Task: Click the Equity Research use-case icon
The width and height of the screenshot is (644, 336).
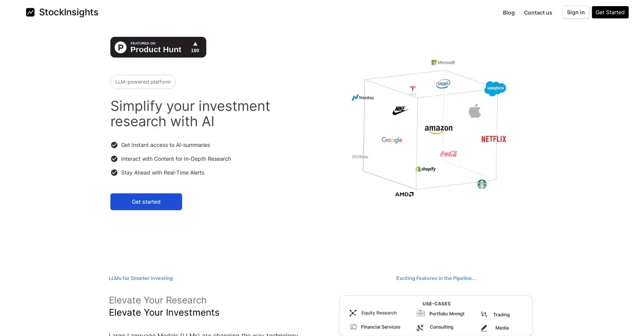Action: point(353,313)
